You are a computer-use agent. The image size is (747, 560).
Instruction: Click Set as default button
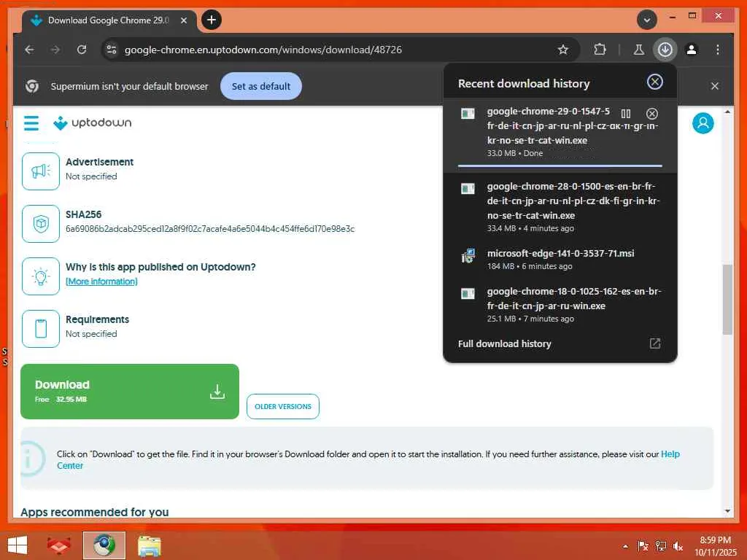pos(260,86)
